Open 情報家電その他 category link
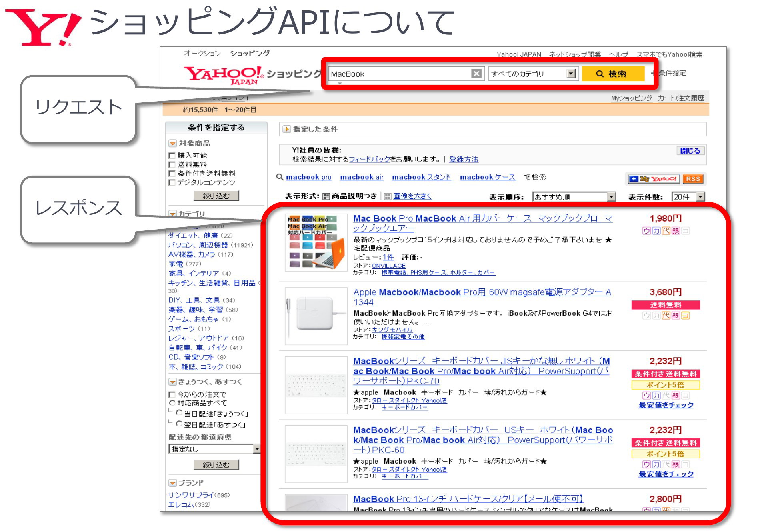 pos(403,337)
